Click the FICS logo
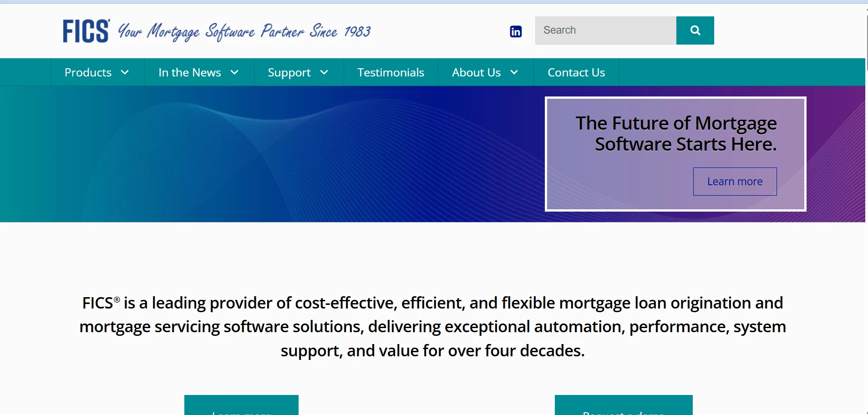This screenshot has height=415, width=868. tap(86, 31)
